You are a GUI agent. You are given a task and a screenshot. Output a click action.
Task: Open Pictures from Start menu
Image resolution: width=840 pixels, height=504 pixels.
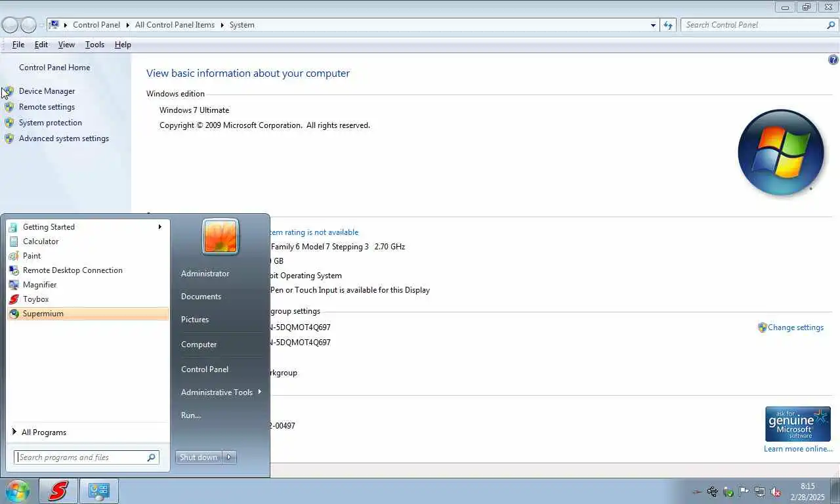(x=195, y=320)
